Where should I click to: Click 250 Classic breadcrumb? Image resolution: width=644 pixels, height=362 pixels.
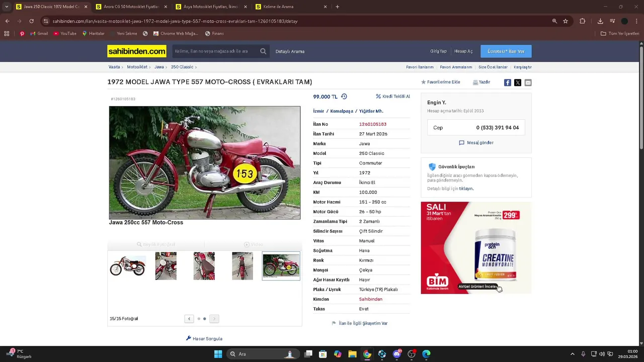pyautogui.click(x=182, y=67)
